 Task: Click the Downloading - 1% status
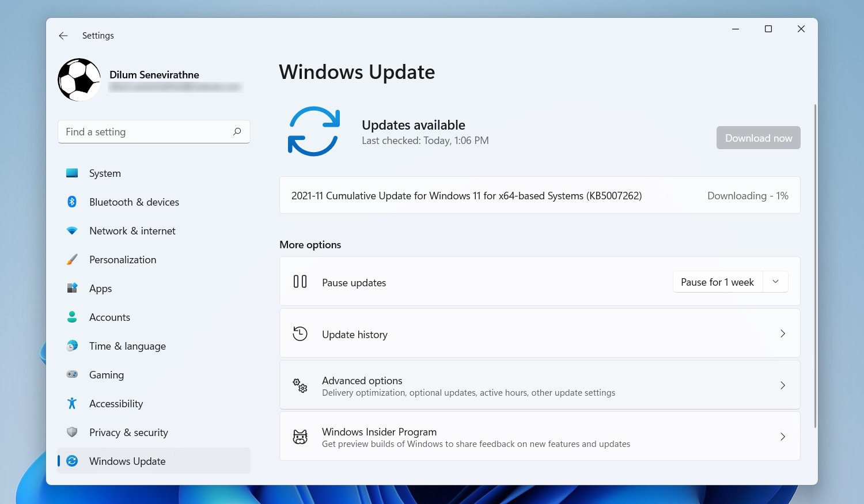click(748, 196)
